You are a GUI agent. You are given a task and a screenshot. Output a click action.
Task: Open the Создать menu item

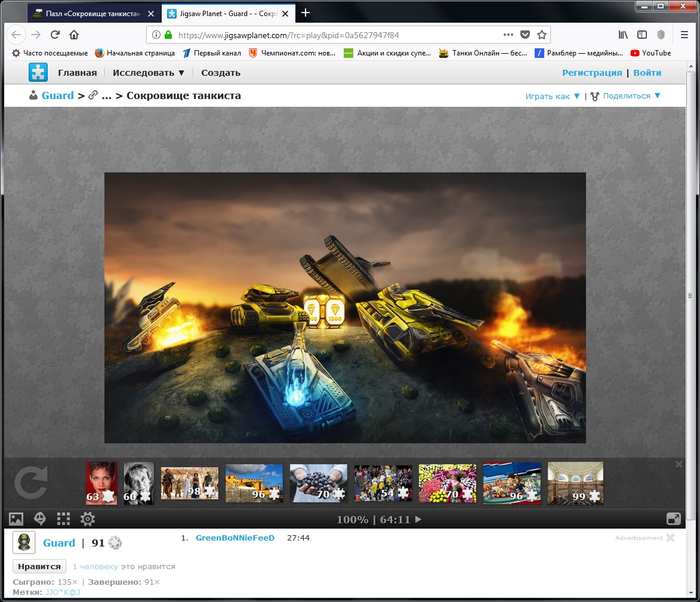(221, 73)
